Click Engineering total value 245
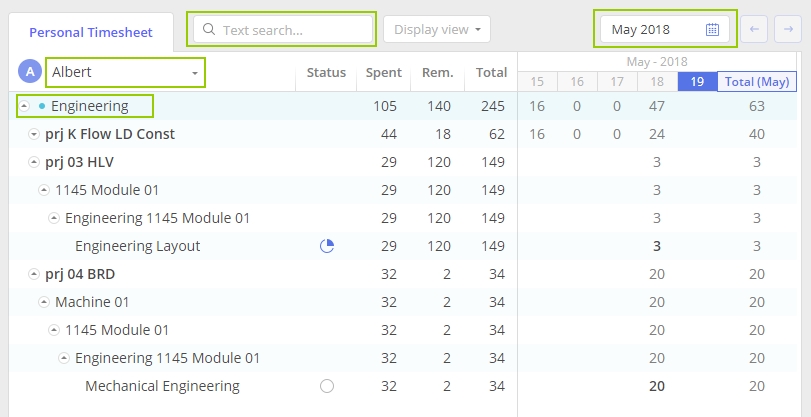 point(492,107)
